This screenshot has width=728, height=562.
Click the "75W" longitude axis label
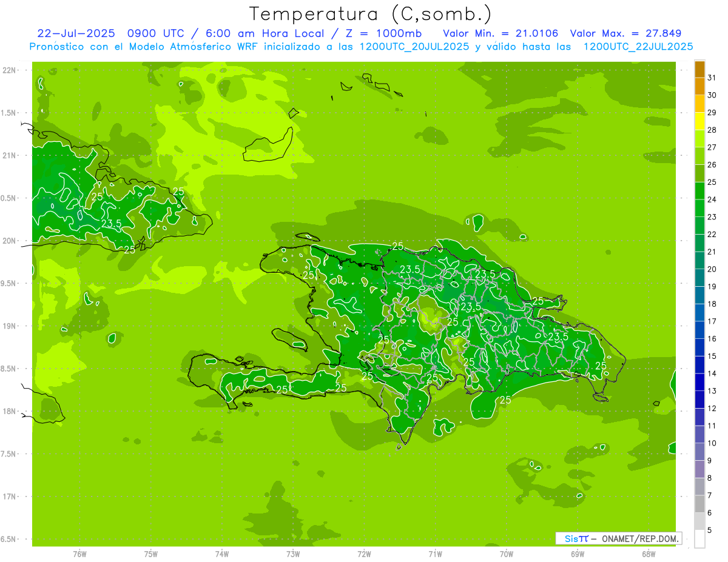point(151,554)
